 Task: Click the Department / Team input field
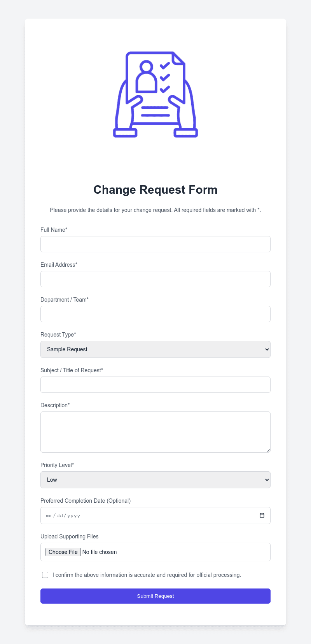pos(155,314)
